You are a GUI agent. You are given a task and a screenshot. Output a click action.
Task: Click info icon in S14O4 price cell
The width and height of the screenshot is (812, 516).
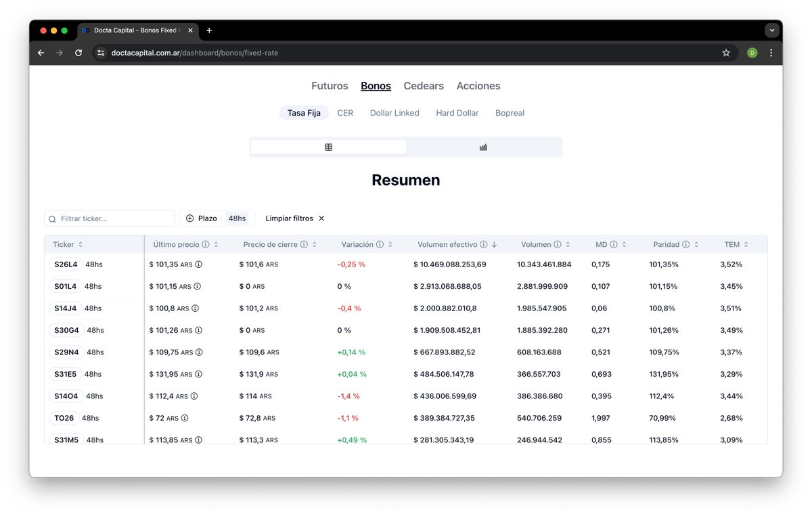[194, 396]
